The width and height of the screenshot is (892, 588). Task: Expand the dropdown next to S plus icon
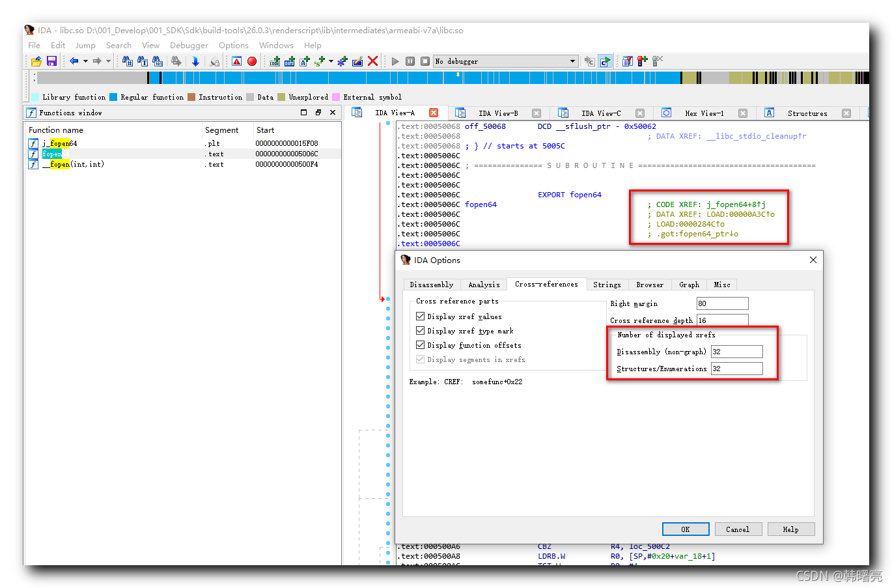[331, 61]
